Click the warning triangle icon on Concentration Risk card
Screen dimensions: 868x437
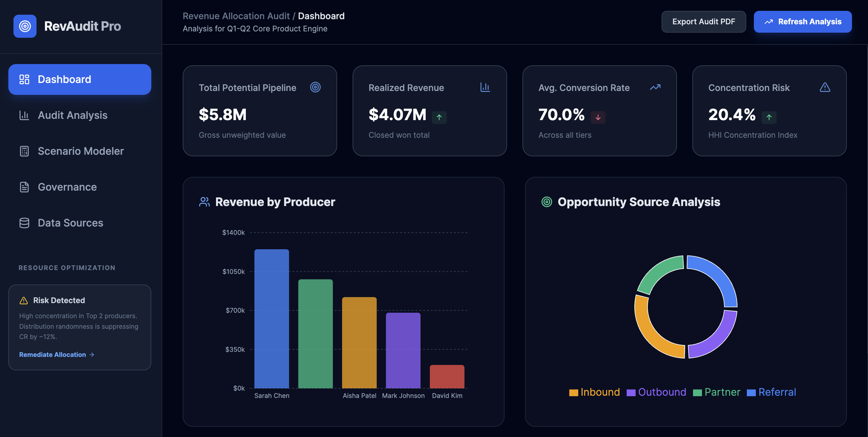click(x=825, y=87)
